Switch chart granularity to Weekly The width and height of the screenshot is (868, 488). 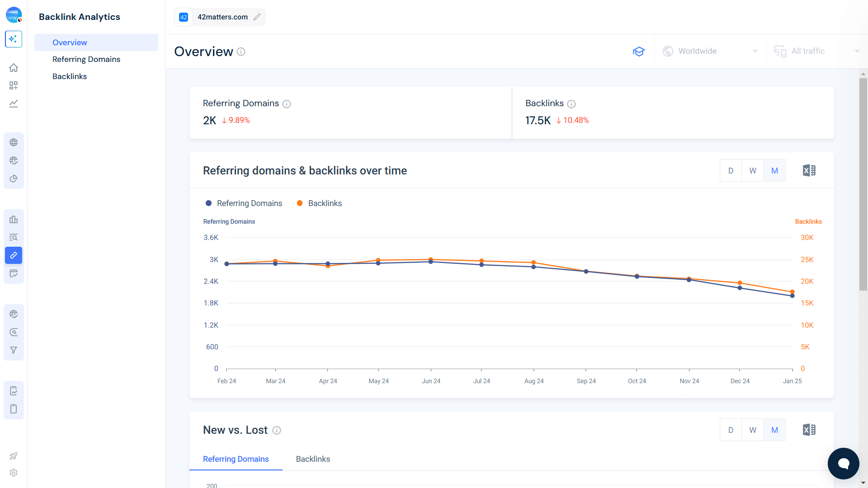point(753,170)
